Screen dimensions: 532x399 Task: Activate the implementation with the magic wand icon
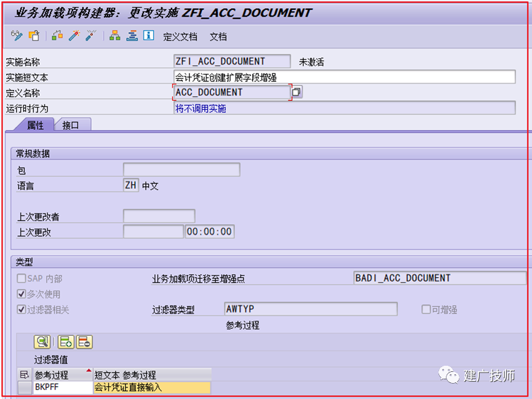[x=74, y=35]
